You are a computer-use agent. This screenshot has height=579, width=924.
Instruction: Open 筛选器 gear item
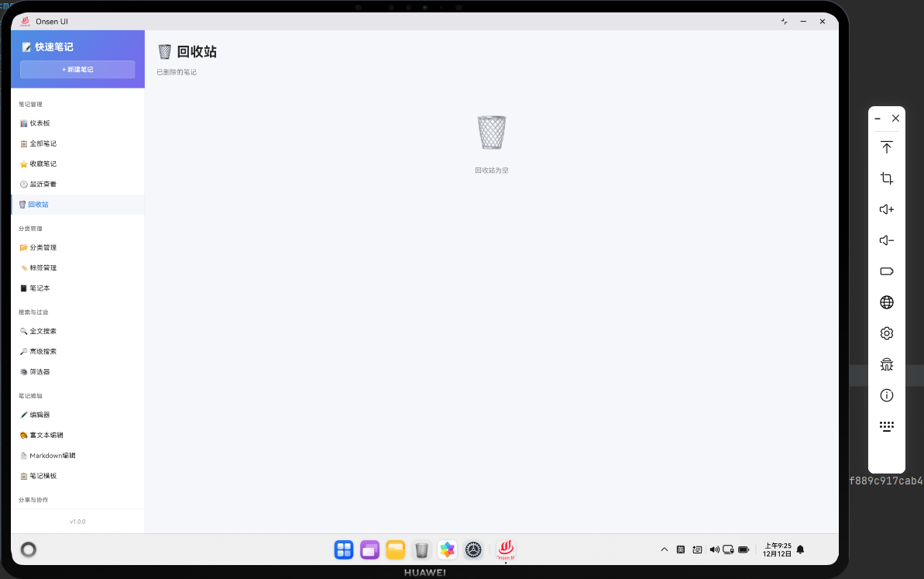click(77, 372)
